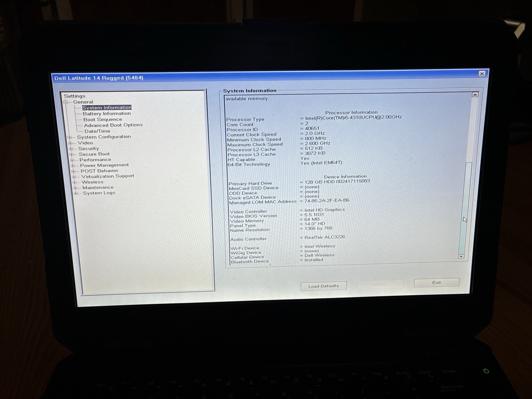Click scrollbar down arrow in System Information

click(x=461, y=256)
